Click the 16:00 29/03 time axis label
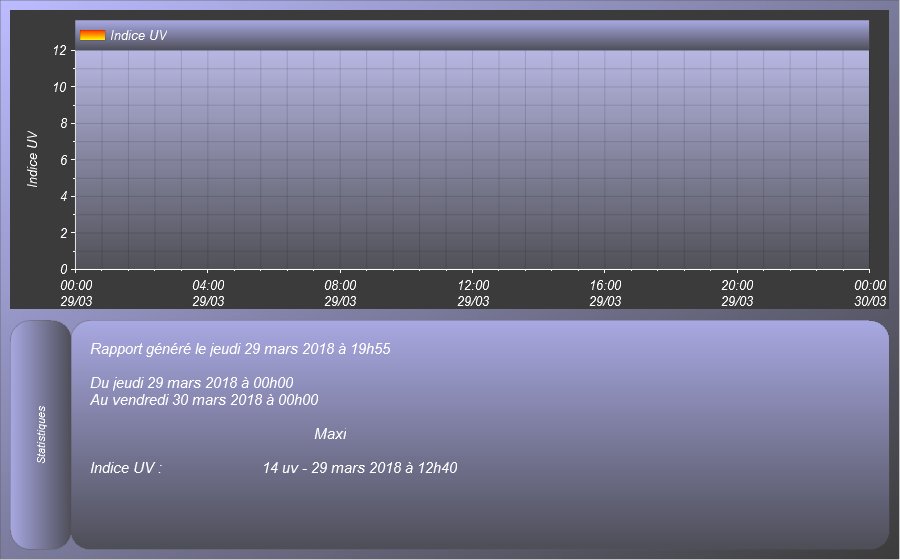 tap(606, 293)
